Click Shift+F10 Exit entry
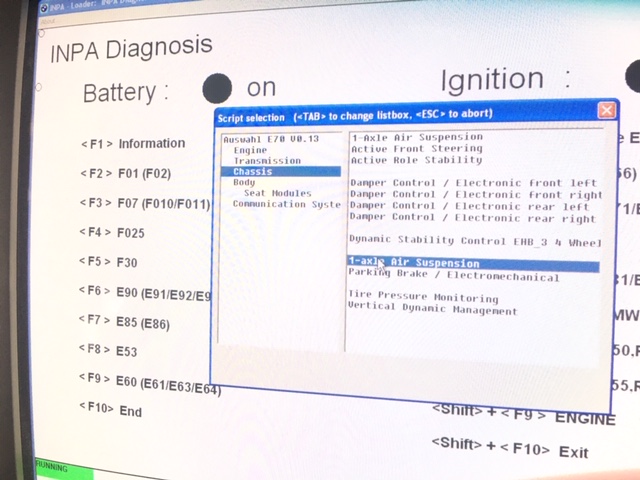Screen dimensions: 640x480 [x=510, y=448]
